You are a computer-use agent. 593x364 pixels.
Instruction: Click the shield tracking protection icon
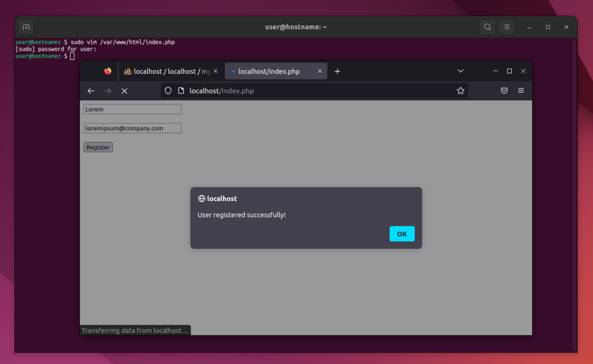[168, 91]
